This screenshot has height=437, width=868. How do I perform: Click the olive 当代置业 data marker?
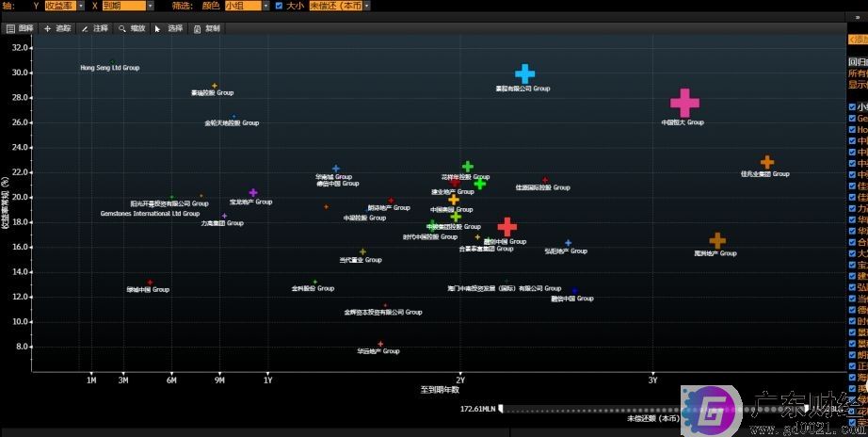pos(362,251)
